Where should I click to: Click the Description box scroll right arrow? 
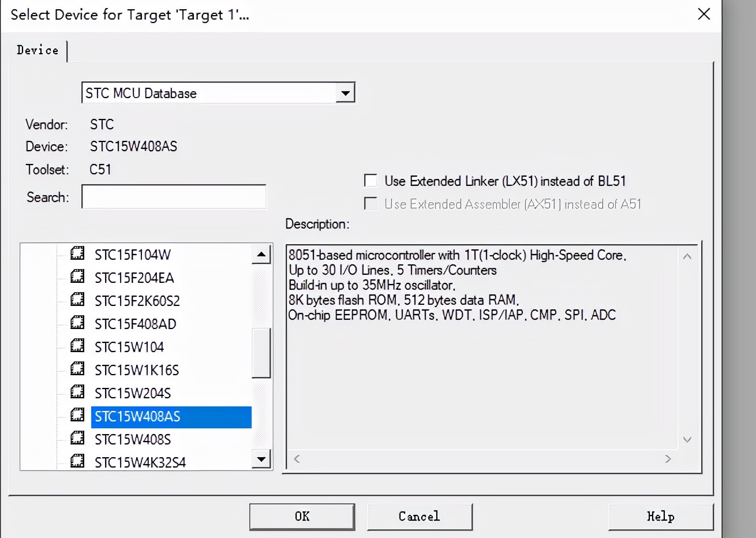(x=668, y=459)
